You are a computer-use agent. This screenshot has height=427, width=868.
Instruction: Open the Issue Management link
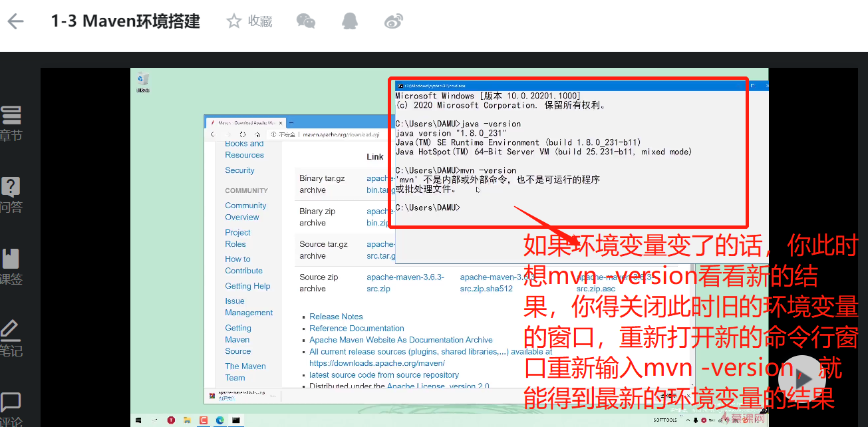click(249, 307)
